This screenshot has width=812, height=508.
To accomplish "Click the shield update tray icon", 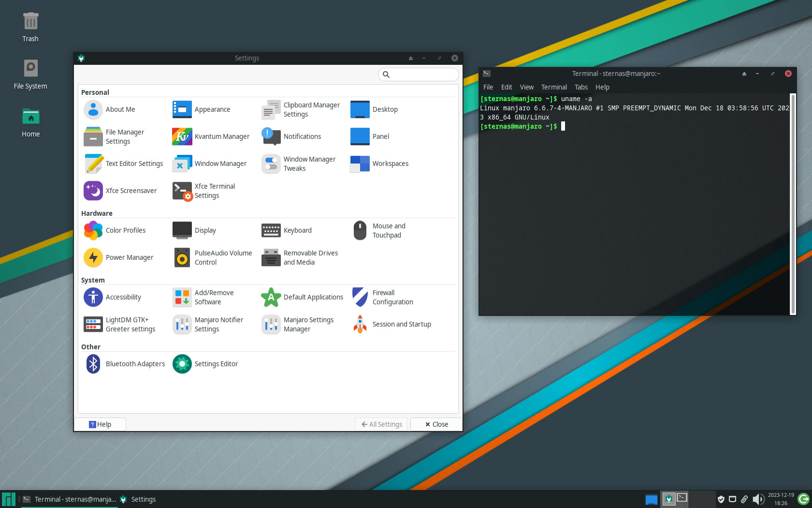I will (x=721, y=499).
